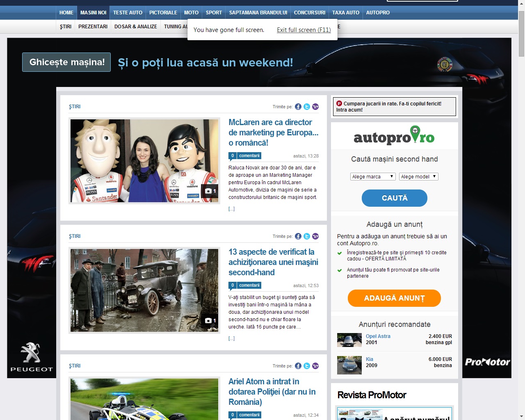Share second-hand article on Facebook
The image size is (525, 420).
click(x=298, y=236)
